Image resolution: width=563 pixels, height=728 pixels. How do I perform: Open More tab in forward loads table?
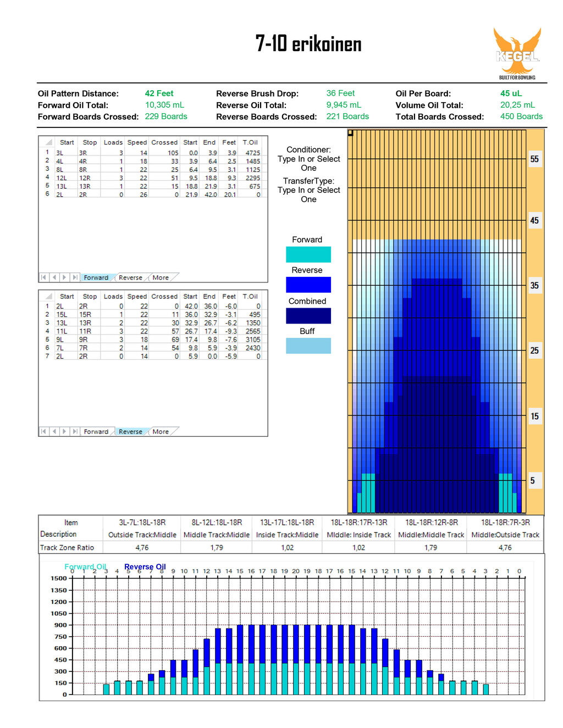pyautogui.click(x=161, y=277)
